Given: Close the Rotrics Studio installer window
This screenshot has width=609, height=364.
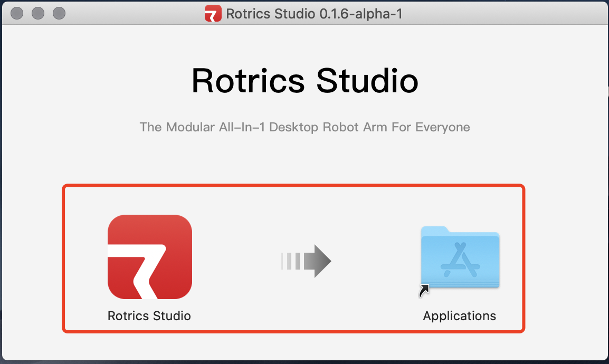Looking at the screenshot, I should click(17, 13).
